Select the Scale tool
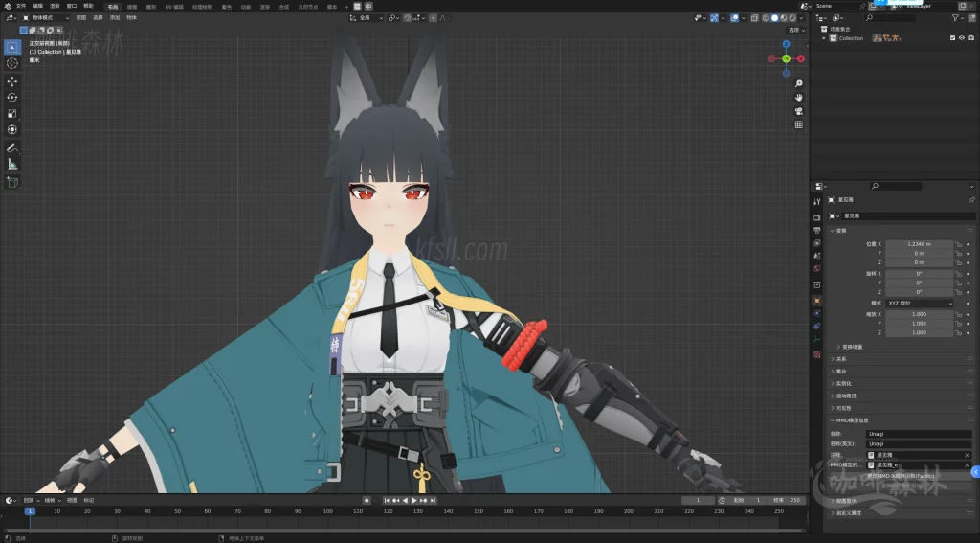The height and width of the screenshot is (543, 980). pyautogui.click(x=11, y=114)
